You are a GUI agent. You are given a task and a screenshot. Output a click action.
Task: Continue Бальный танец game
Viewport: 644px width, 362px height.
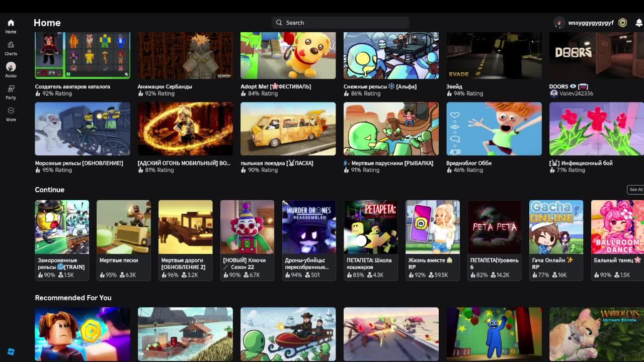pos(617,240)
